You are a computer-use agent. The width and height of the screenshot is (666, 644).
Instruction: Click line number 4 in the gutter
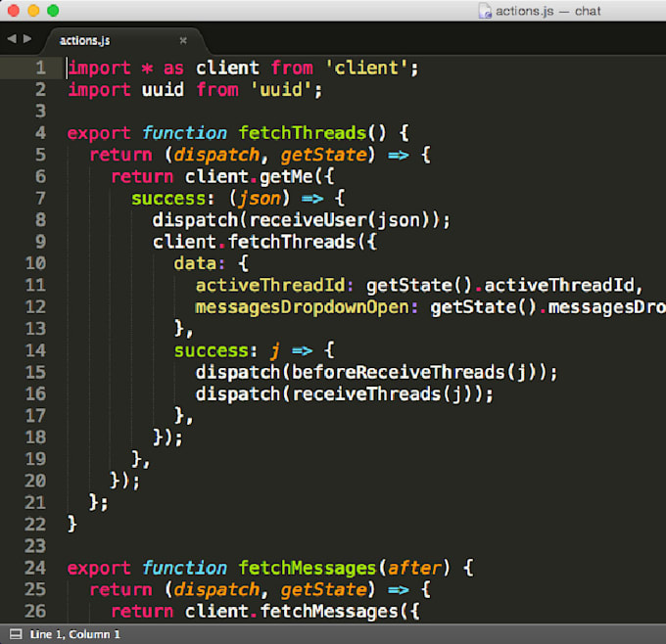pyautogui.click(x=40, y=133)
